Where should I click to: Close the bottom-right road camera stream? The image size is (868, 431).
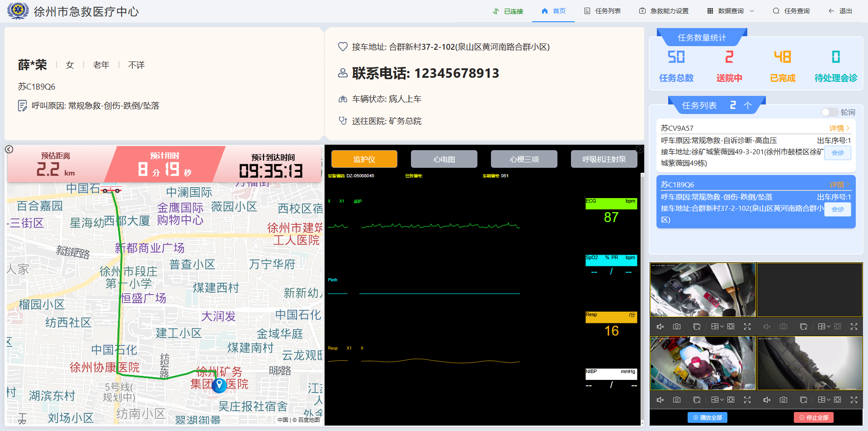click(803, 400)
